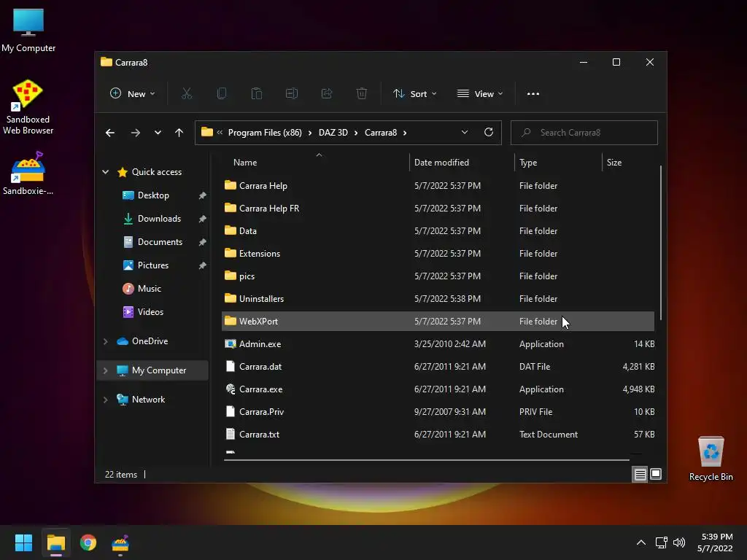Click the network tray icon

pos(661,542)
